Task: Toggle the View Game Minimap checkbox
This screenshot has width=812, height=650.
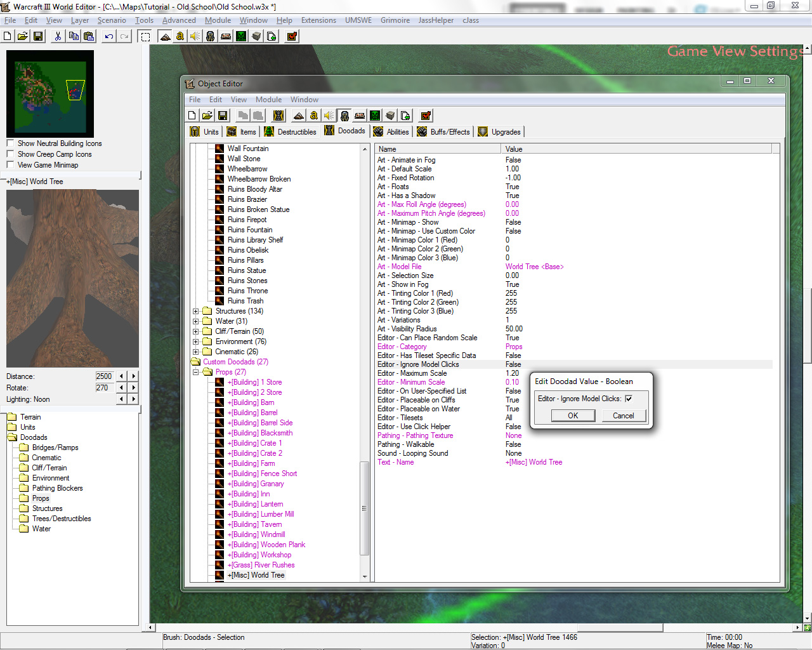Action: 10,165
